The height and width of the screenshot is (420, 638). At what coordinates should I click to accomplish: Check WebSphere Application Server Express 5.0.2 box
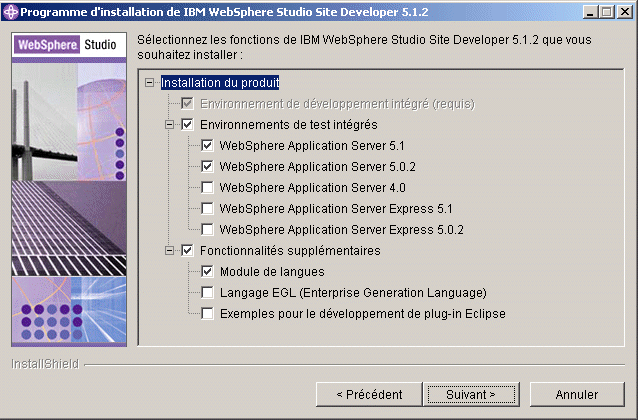point(207,230)
